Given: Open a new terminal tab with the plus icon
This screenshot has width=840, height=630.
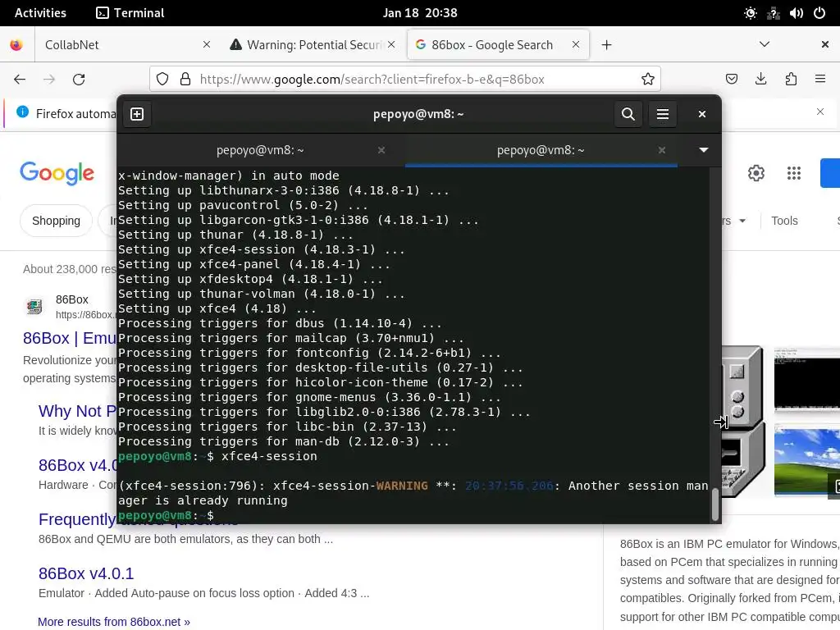Looking at the screenshot, I should tap(137, 114).
